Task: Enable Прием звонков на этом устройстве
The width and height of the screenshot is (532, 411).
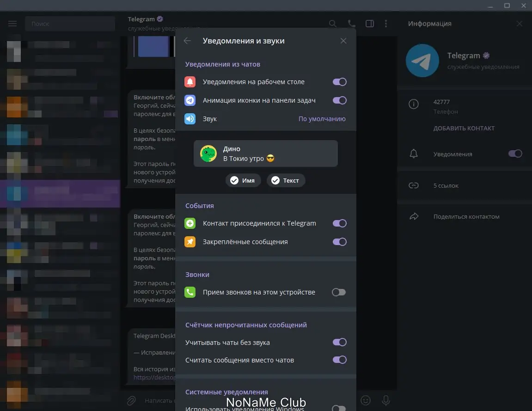Action: click(339, 292)
